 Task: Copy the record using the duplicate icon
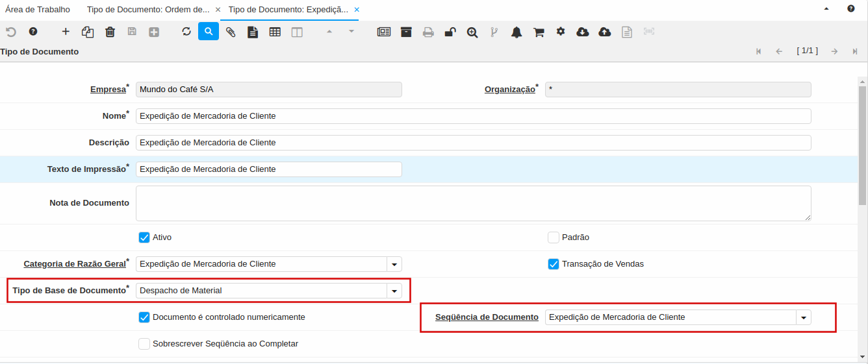88,32
